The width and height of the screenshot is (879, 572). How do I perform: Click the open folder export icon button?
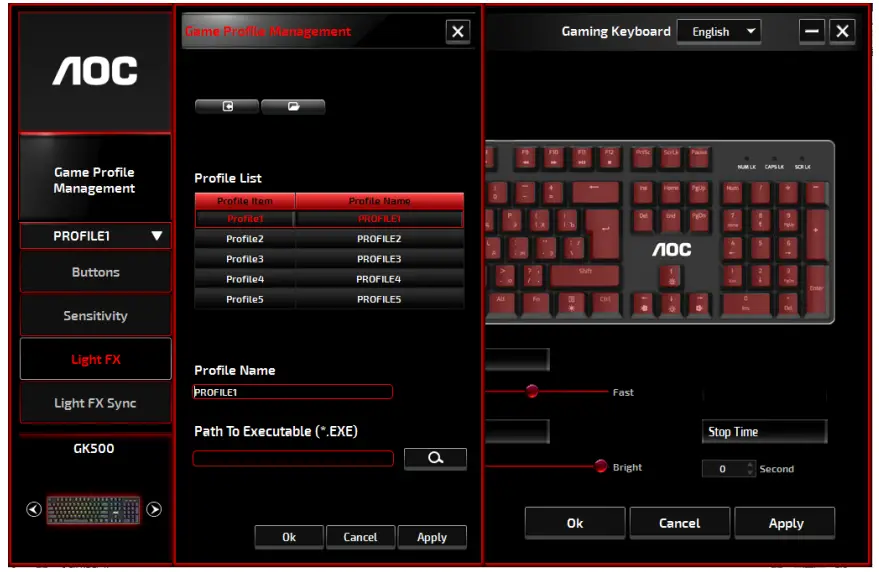(x=293, y=107)
